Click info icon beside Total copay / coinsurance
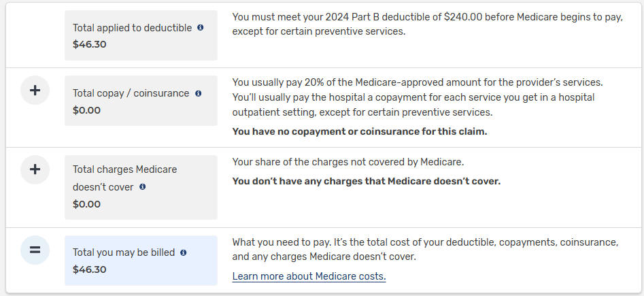The image size is (644, 296). pyautogui.click(x=198, y=93)
